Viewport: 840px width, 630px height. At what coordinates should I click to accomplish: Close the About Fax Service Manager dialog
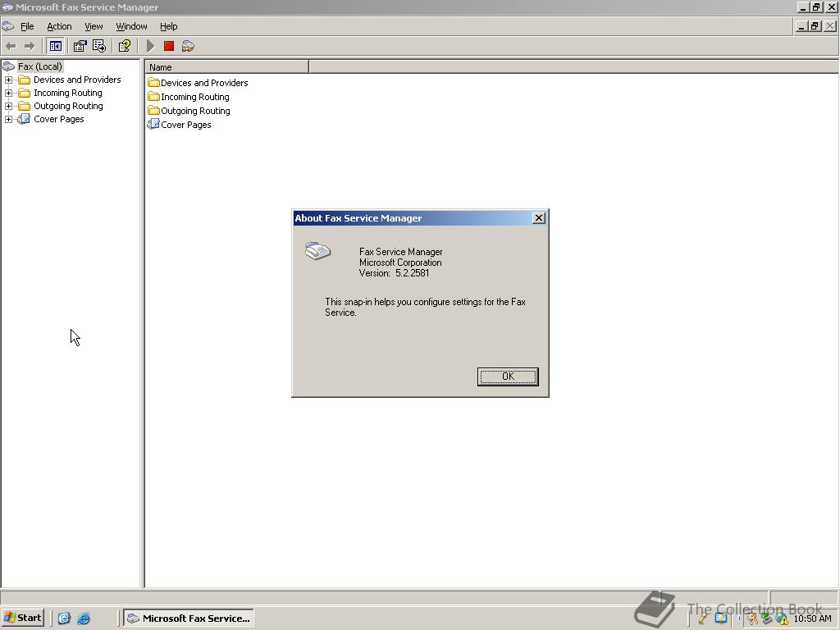(539, 218)
